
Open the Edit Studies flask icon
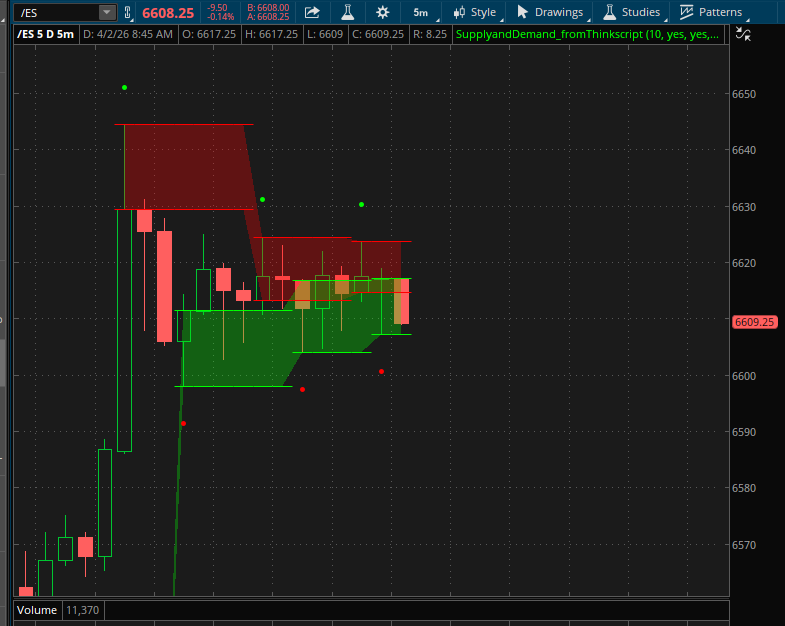[347, 12]
